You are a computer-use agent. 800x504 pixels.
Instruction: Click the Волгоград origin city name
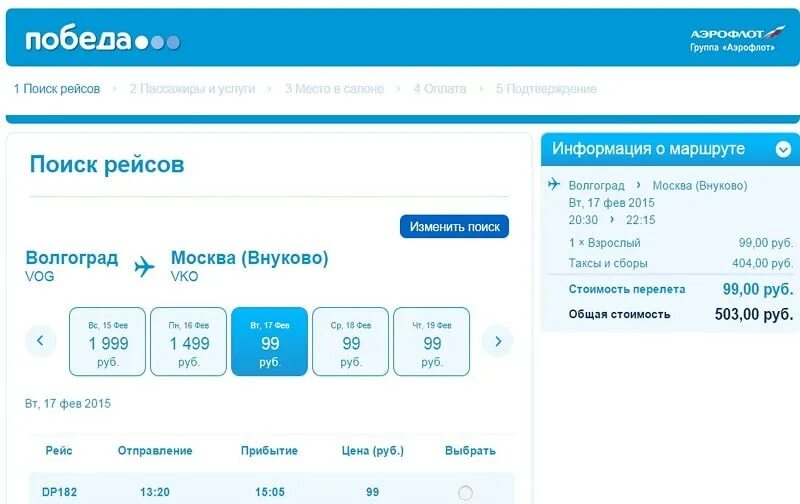click(x=72, y=258)
